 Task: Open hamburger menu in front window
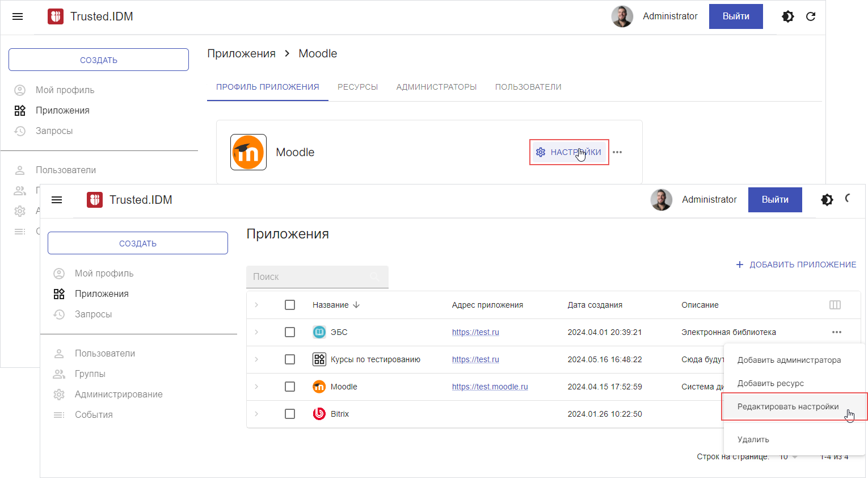pyautogui.click(x=57, y=200)
